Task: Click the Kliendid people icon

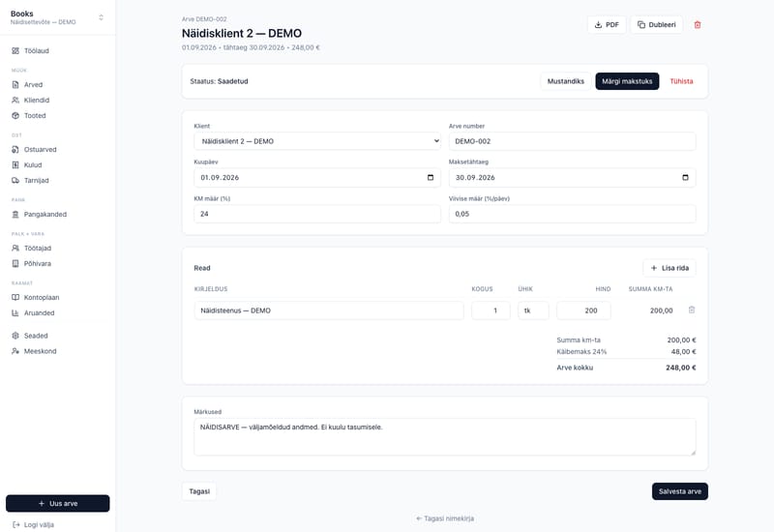Action: pos(15,101)
